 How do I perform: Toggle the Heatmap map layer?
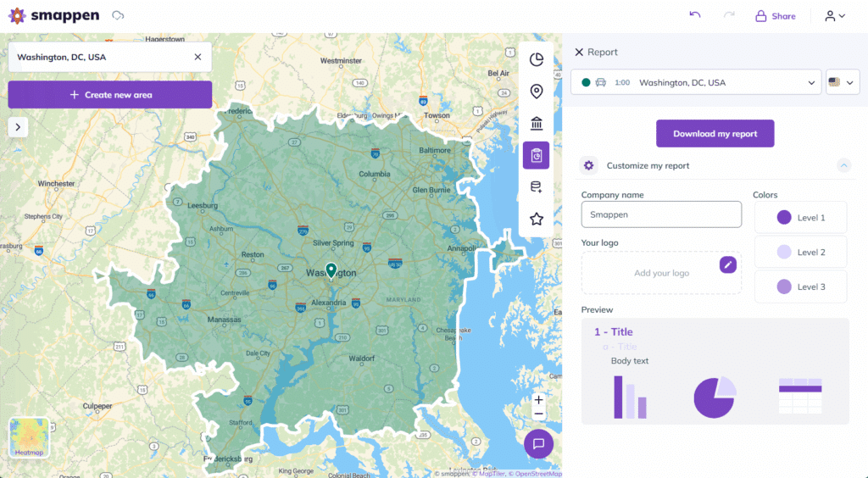click(29, 437)
